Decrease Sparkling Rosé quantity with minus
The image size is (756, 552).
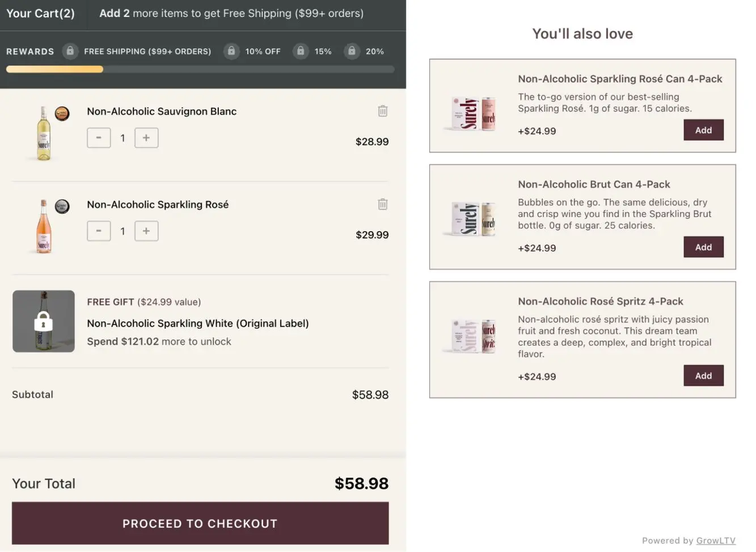tap(99, 231)
